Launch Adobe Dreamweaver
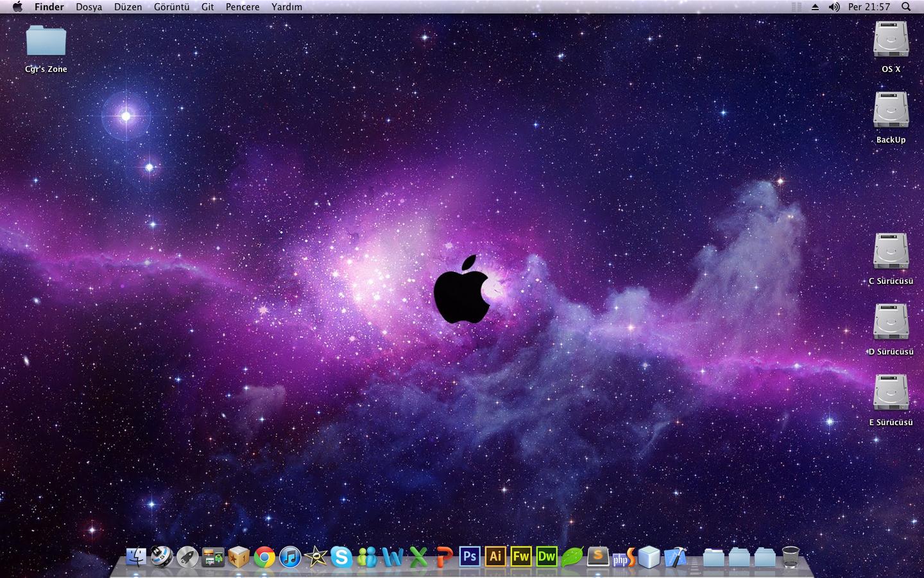The height and width of the screenshot is (578, 924). pyautogui.click(x=547, y=556)
